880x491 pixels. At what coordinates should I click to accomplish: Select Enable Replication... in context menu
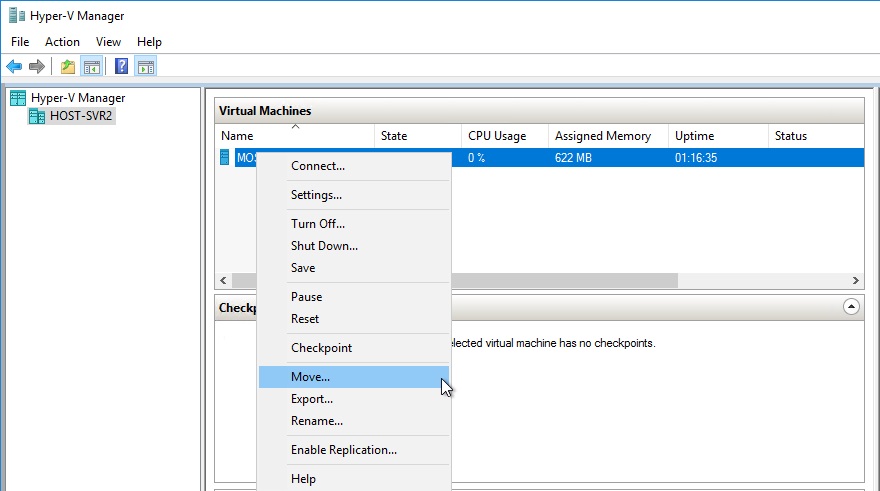(x=343, y=450)
